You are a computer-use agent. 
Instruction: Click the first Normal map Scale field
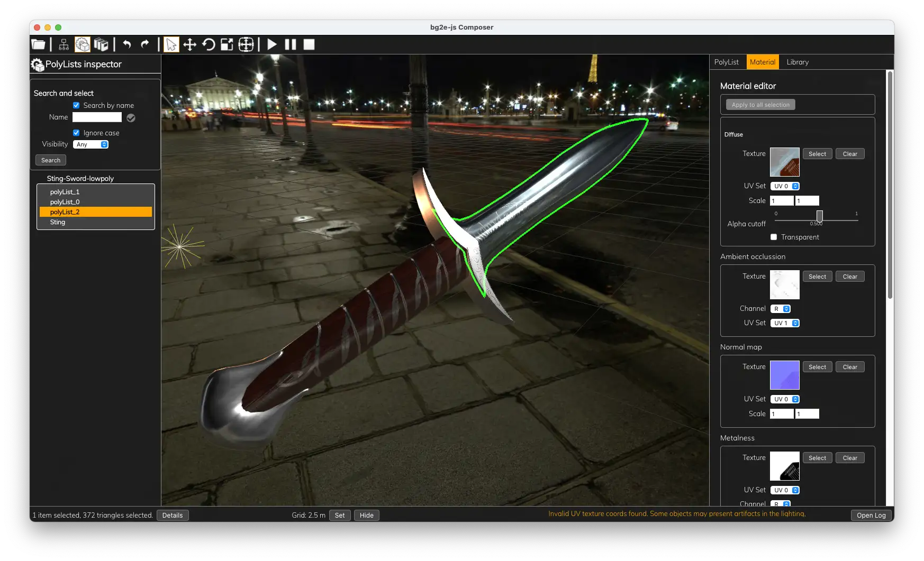[782, 414]
